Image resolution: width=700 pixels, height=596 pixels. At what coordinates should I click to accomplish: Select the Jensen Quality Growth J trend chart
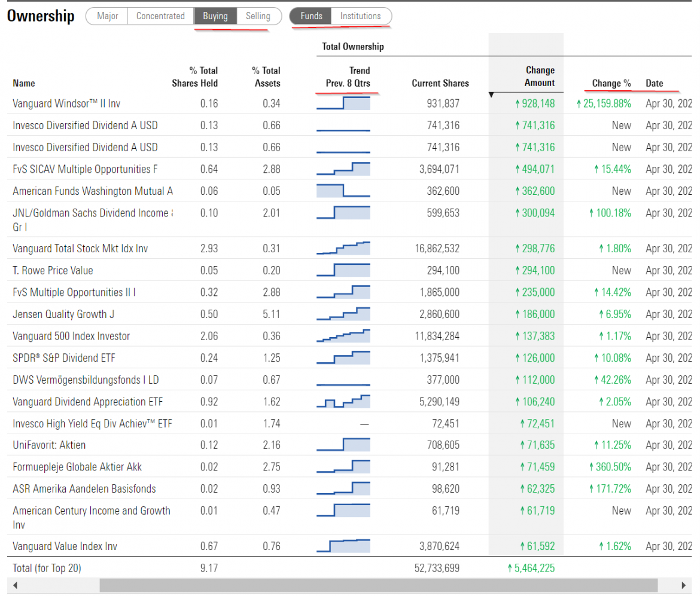(343, 314)
